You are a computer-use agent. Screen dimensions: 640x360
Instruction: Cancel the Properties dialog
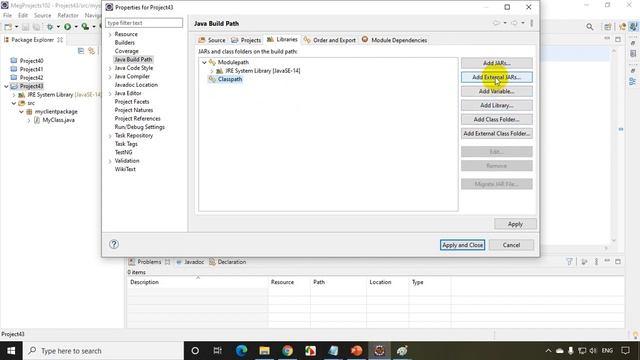coord(511,245)
